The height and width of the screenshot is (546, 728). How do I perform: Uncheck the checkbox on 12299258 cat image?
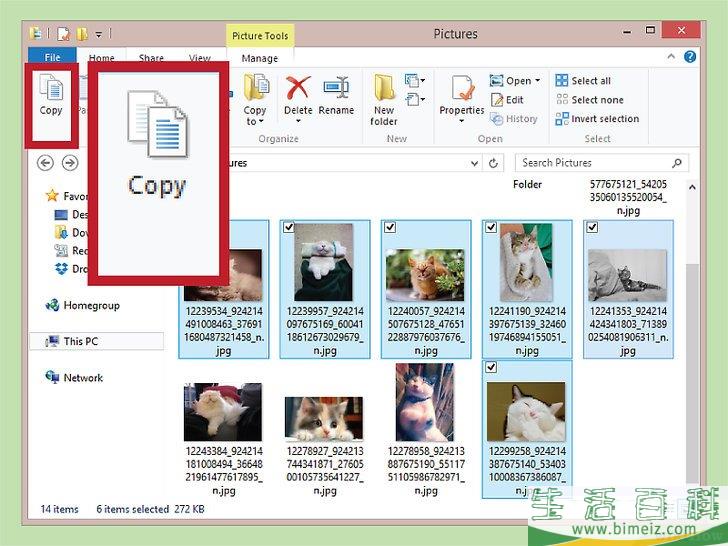tap(491, 368)
